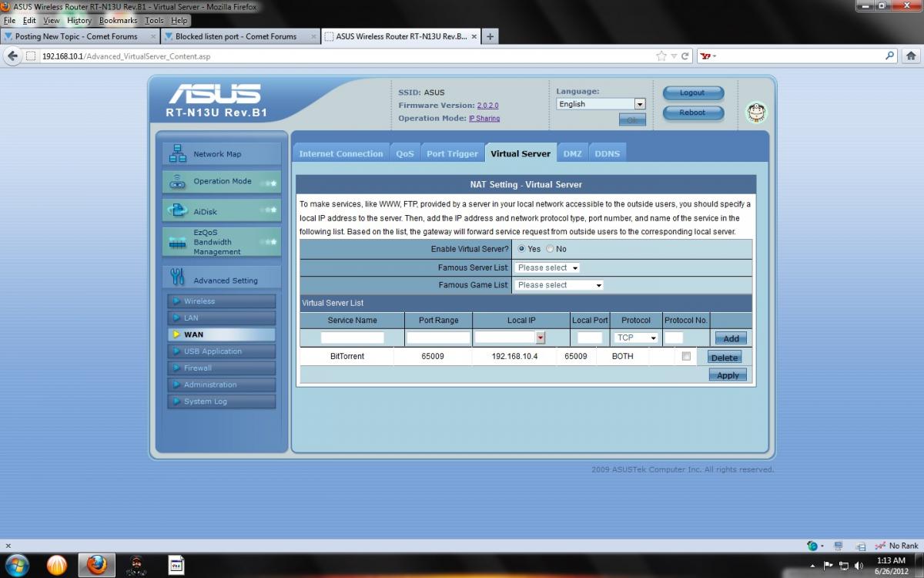Viewport: 924px width, 578px height.
Task: Open the History menu
Action: click(79, 21)
